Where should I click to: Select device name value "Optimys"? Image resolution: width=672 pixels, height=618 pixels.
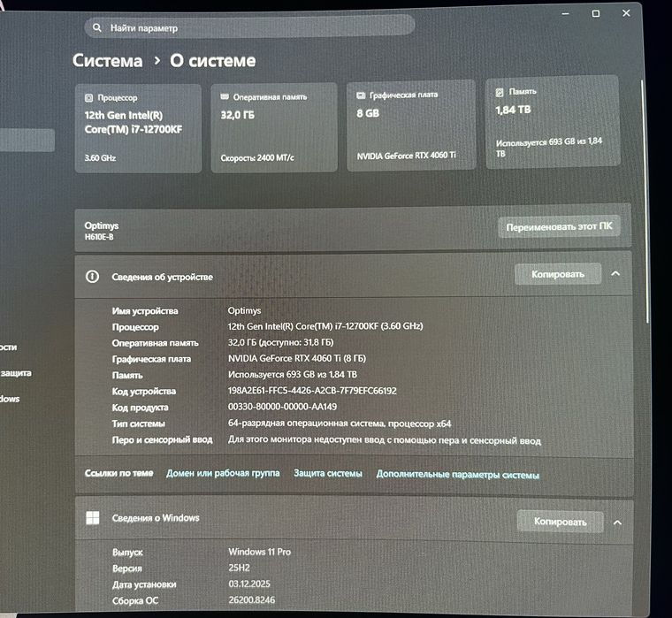click(244, 310)
